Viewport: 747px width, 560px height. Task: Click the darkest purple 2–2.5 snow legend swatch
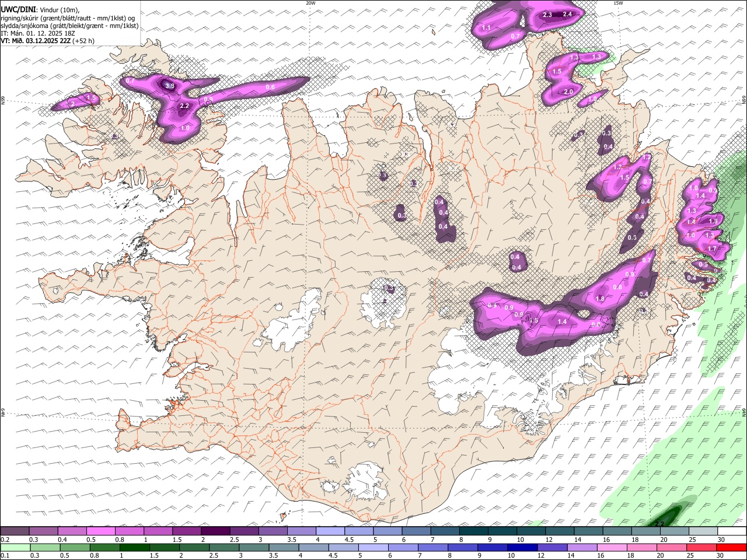tap(215, 531)
